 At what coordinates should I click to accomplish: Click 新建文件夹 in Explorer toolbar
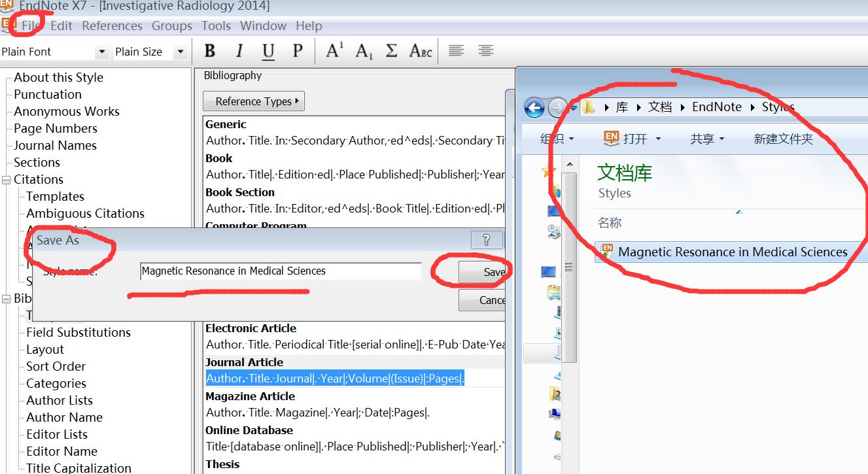pyautogui.click(x=783, y=139)
